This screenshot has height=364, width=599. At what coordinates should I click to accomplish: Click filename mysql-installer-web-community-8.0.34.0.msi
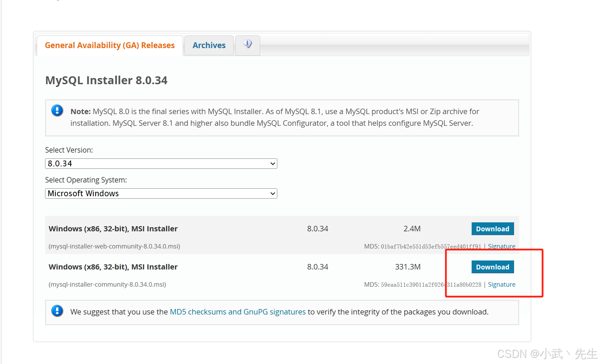tap(114, 246)
